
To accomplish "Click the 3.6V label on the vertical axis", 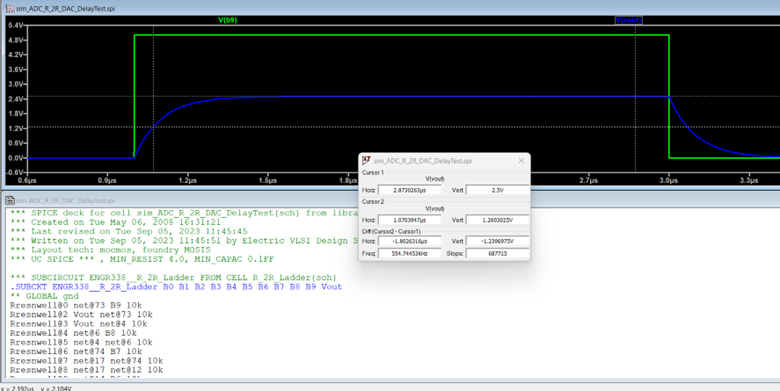I will [15, 69].
